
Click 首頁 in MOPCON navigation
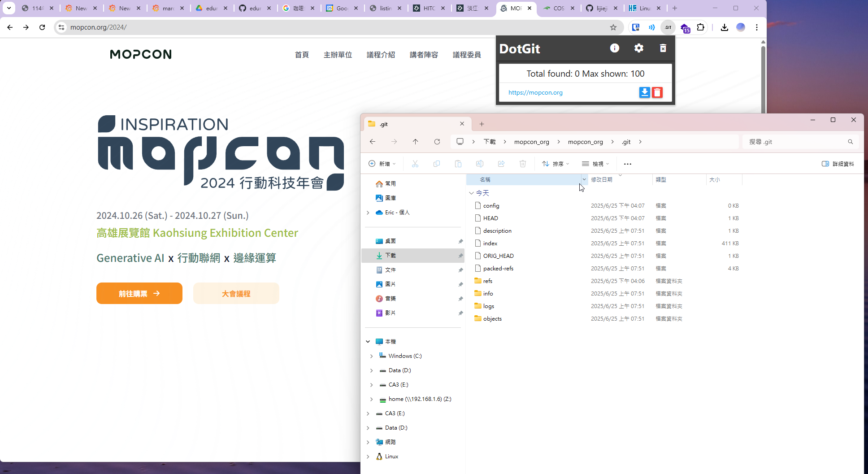point(302,55)
